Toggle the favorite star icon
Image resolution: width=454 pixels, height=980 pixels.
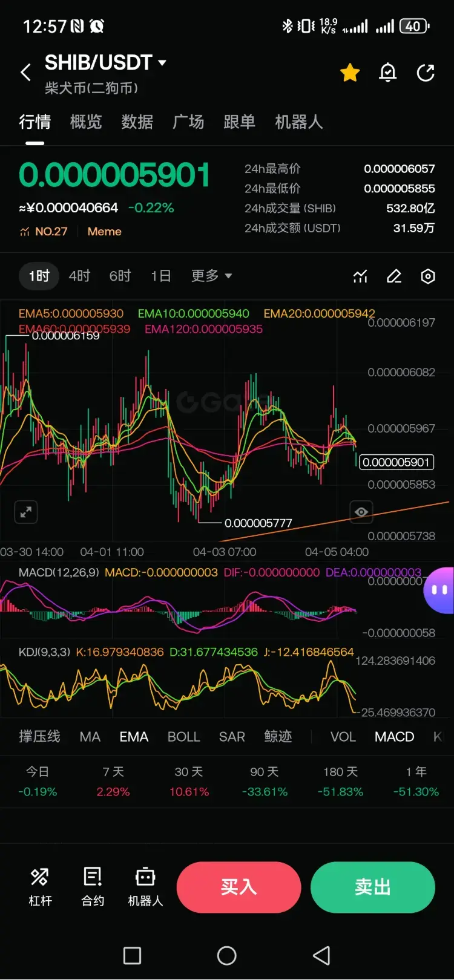click(350, 73)
